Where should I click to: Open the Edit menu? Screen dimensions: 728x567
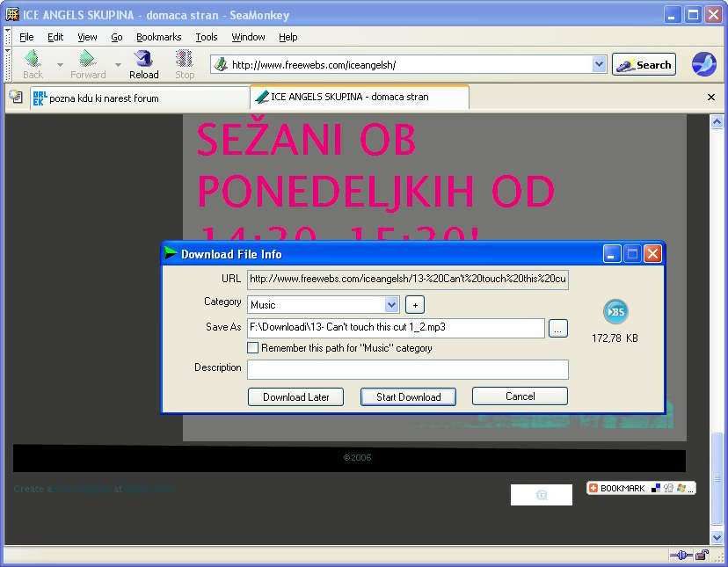[55, 37]
